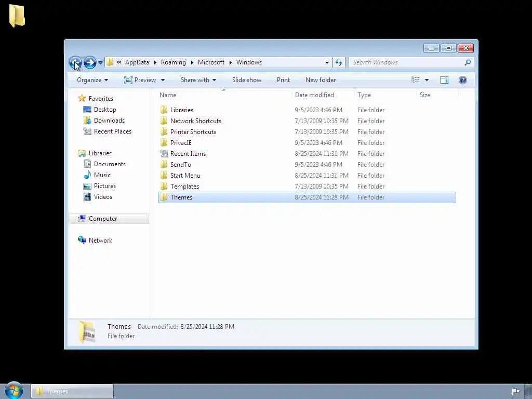Screen dimensions: 532x399
Task: Click the search magnifier icon
Action: click(x=468, y=62)
